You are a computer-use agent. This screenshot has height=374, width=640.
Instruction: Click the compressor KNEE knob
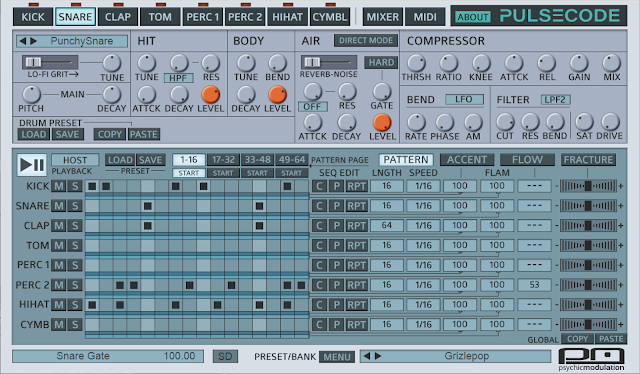pyautogui.click(x=481, y=63)
